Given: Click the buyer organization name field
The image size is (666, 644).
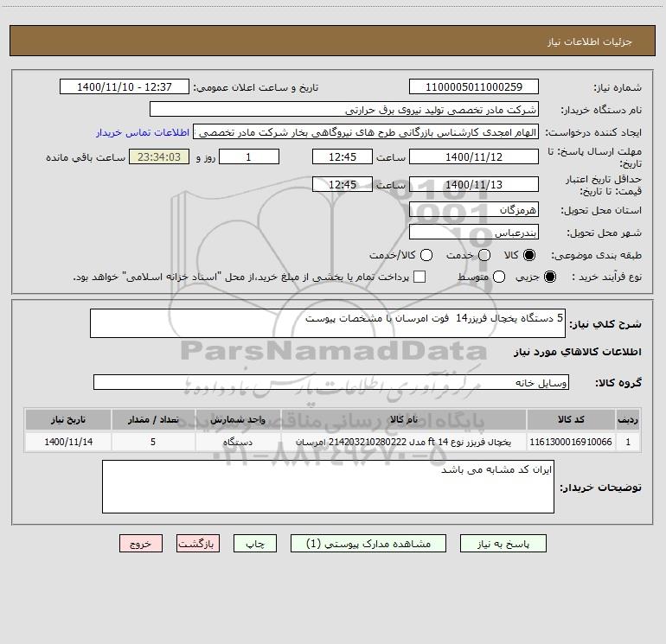Looking at the screenshot, I should point(344,109).
